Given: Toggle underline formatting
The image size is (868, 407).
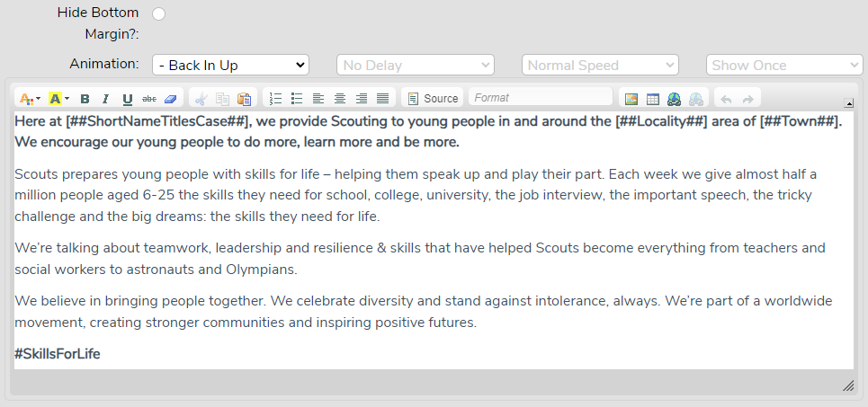Looking at the screenshot, I should click(x=128, y=99).
